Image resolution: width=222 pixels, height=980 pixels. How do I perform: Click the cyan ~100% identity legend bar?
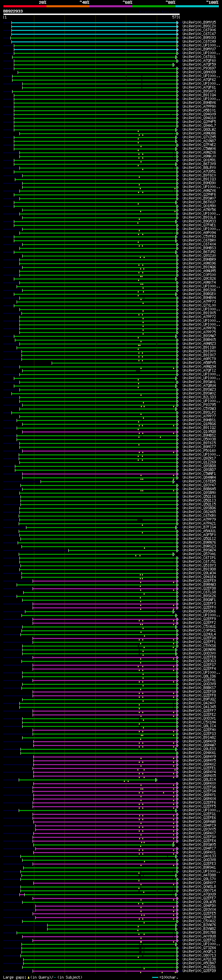[197, 6]
